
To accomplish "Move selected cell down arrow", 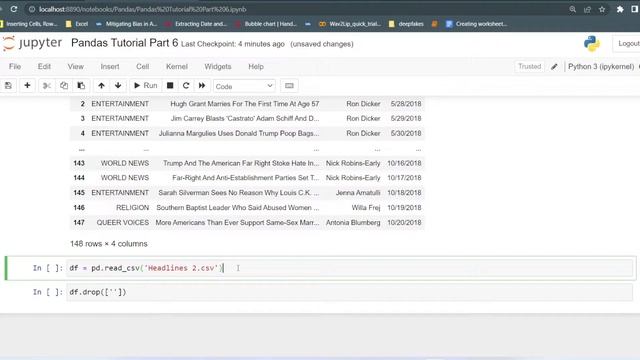I will tap(118, 86).
